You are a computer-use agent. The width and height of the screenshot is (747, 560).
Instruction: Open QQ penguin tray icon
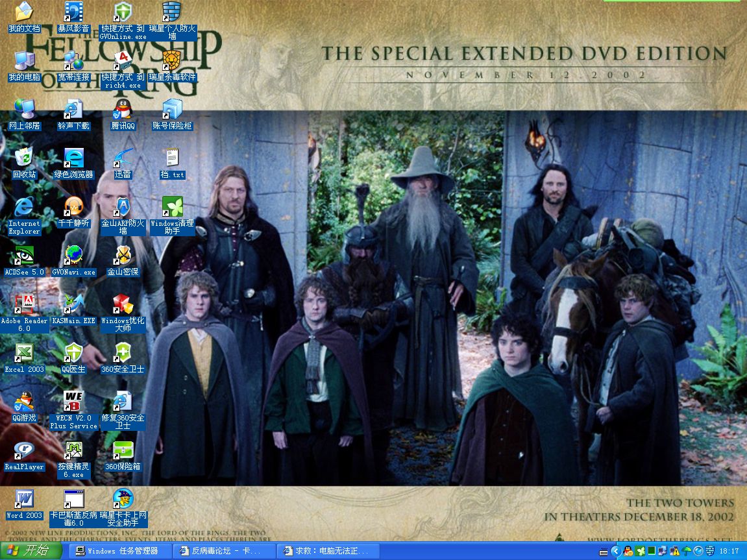(x=628, y=552)
